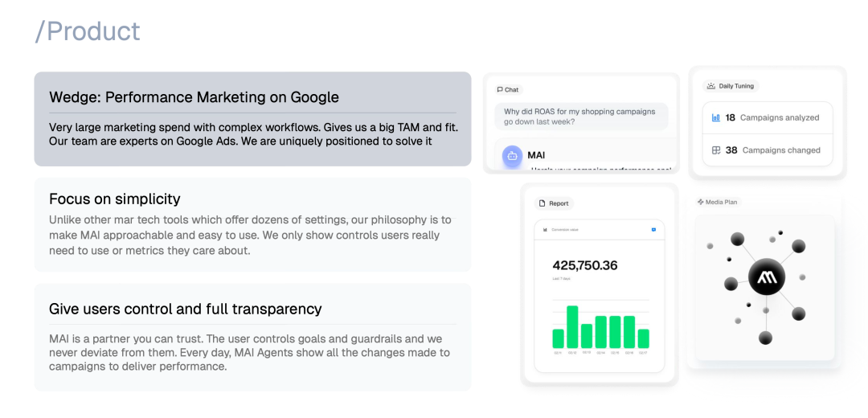Select the Daily Tuning tag
This screenshot has height=418, width=868.
coord(731,86)
